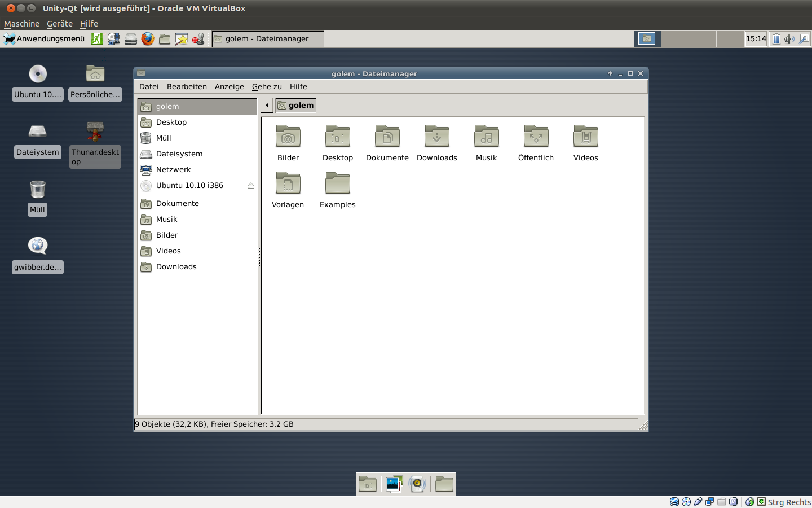The width and height of the screenshot is (812, 508).
Task: Click the printer icon in the top panel
Action: pyautogui.click(x=130, y=39)
